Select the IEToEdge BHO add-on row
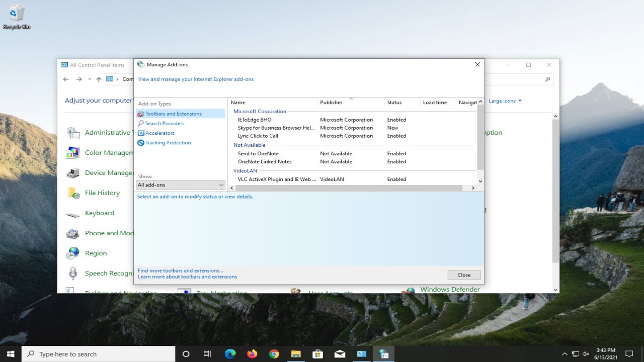Viewport: 644px width, 362px height. (255, 120)
